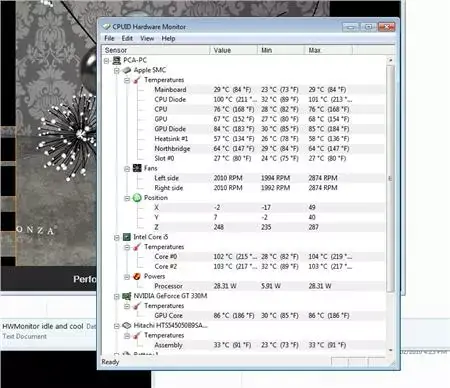This screenshot has height=388, width=450.
Task: Open the Help menu
Action: [x=168, y=38]
